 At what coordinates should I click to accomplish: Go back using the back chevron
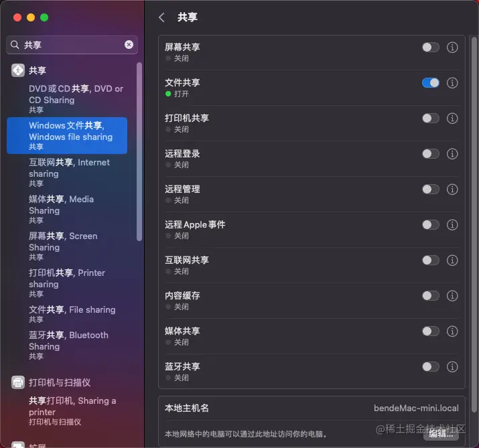click(161, 17)
